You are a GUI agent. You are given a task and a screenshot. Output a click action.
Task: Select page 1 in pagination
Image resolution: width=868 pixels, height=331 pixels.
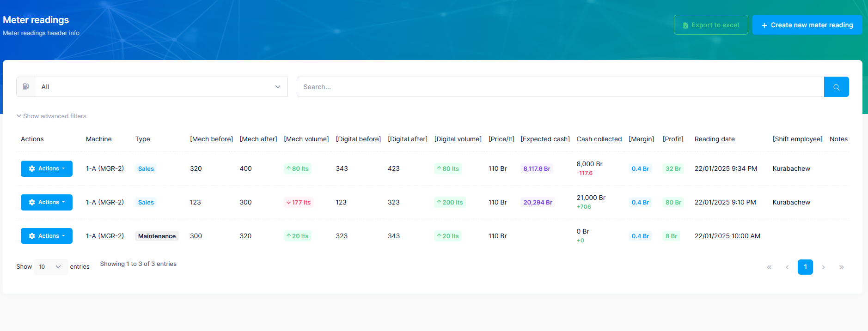pyautogui.click(x=805, y=267)
